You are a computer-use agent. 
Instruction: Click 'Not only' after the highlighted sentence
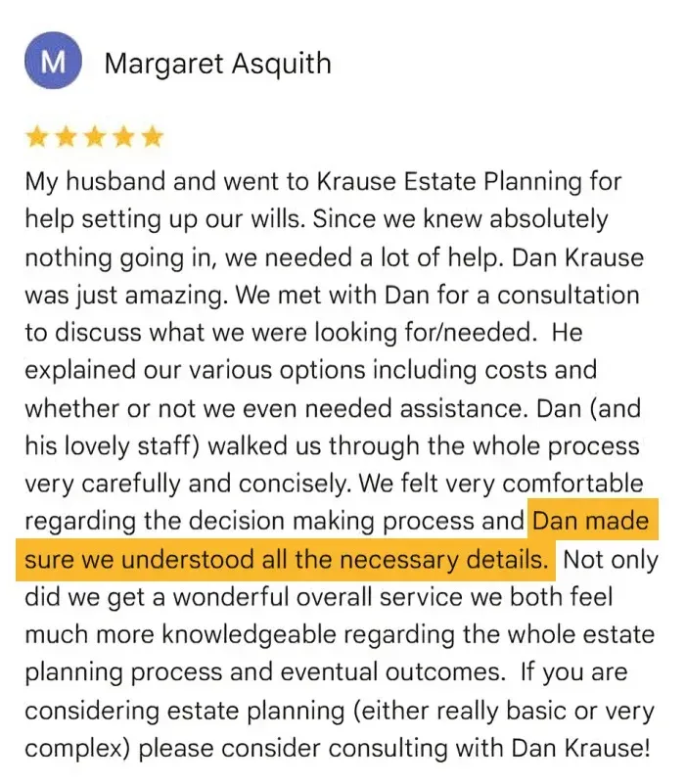(611, 560)
